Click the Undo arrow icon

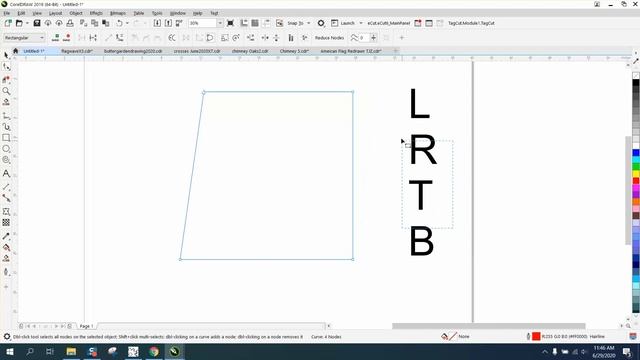[x=119, y=23]
